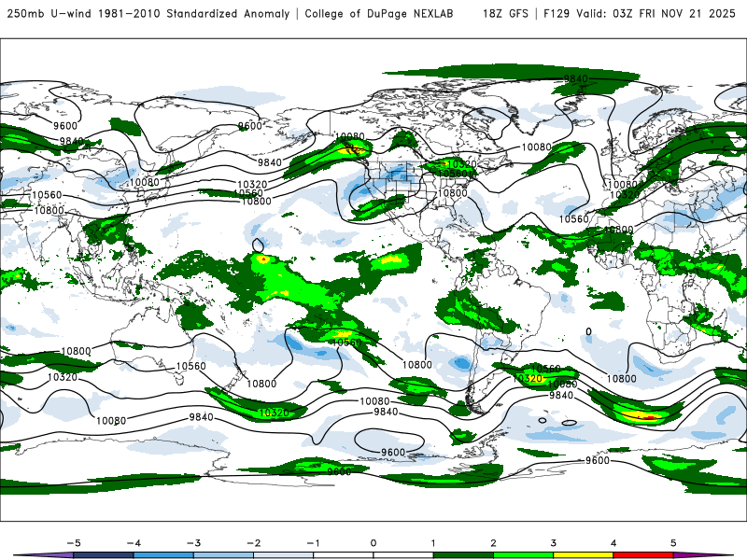Screen dimensions: 747x560
Task: Click the 'Valid: 03Z FRI NOV 21 2025' text
Action: [x=656, y=13]
